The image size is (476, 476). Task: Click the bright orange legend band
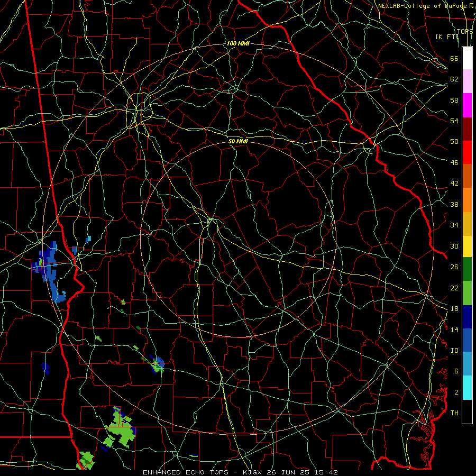467,200
